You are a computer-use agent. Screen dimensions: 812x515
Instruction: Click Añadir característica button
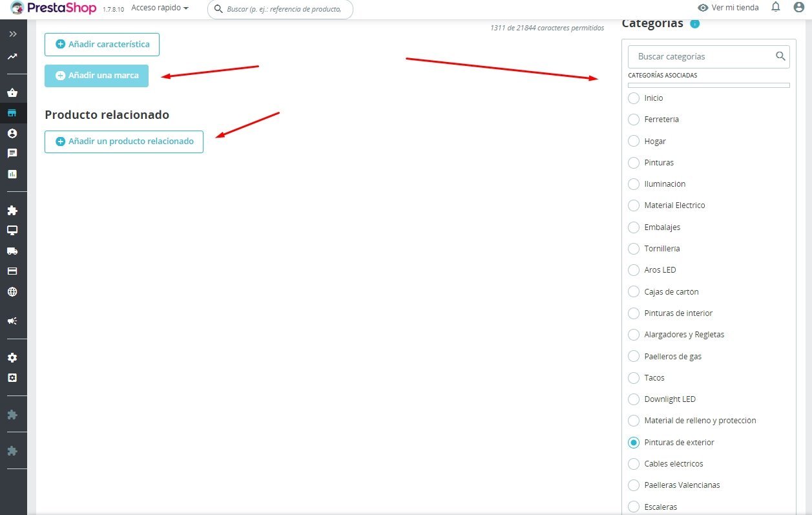pyautogui.click(x=102, y=45)
